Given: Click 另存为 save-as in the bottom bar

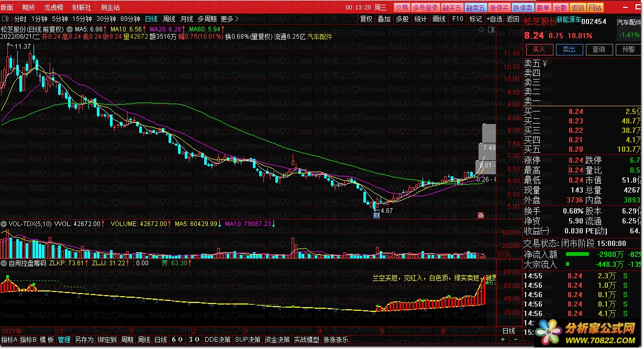Looking at the screenshot, I should 84,340.
